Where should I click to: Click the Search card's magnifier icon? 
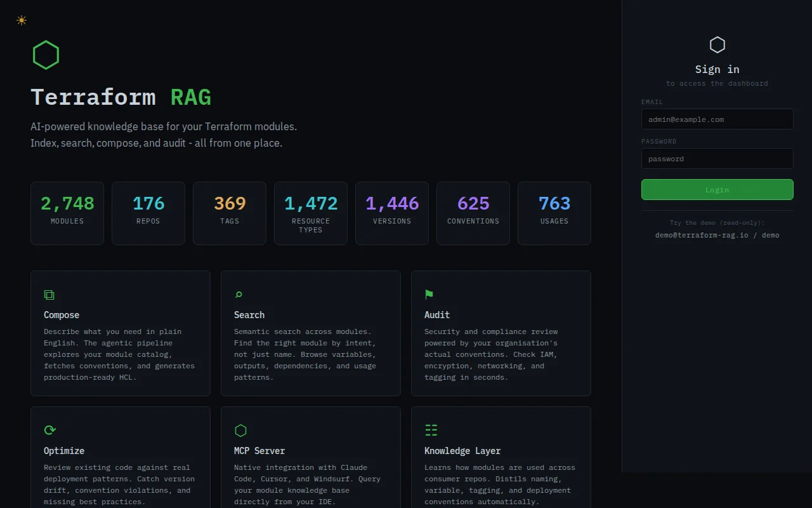pyautogui.click(x=239, y=295)
